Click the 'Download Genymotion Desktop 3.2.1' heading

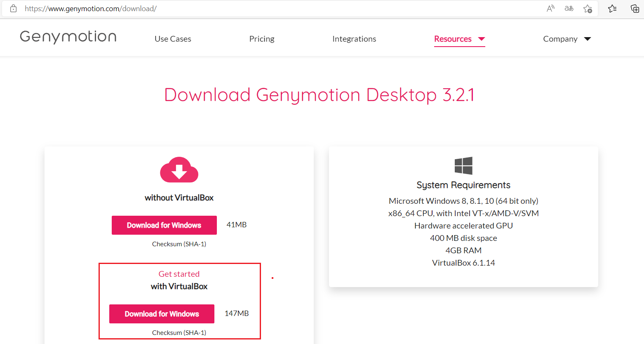coord(320,95)
